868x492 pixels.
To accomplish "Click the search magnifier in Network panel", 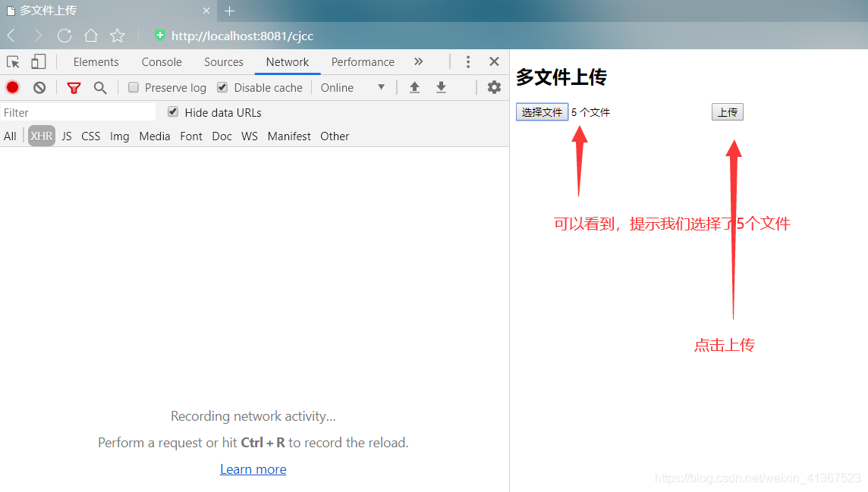I will [x=100, y=87].
